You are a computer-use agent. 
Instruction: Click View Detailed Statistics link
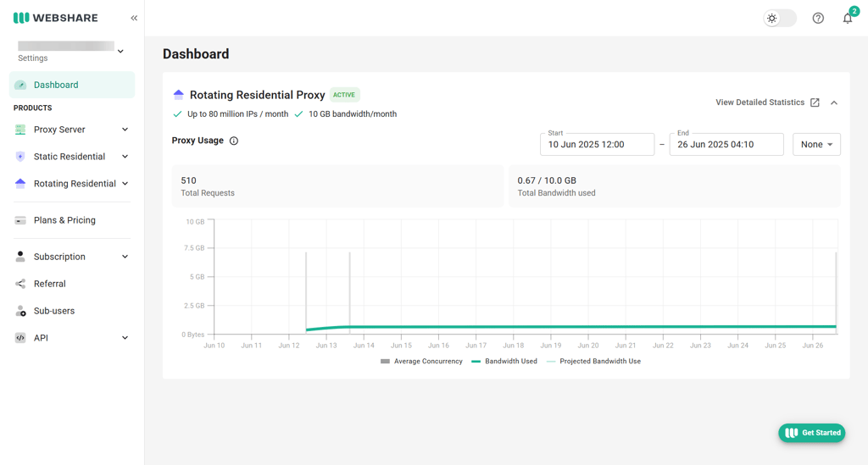click(759, 102)
